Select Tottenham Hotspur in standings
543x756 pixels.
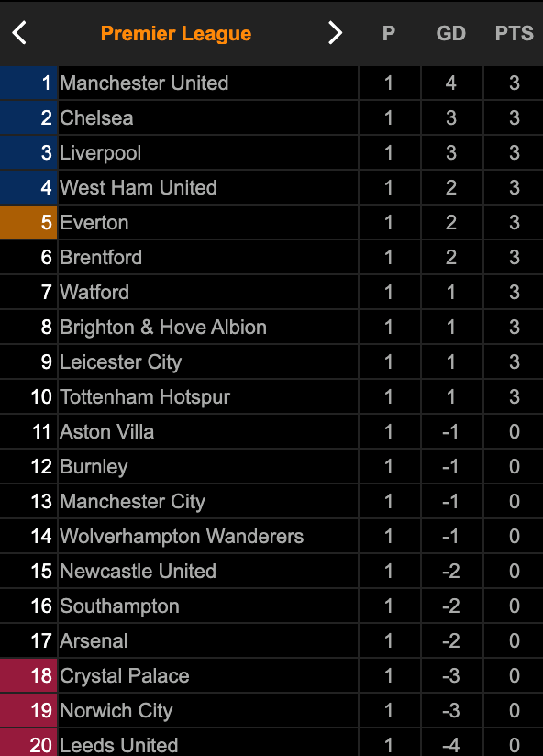145,396
